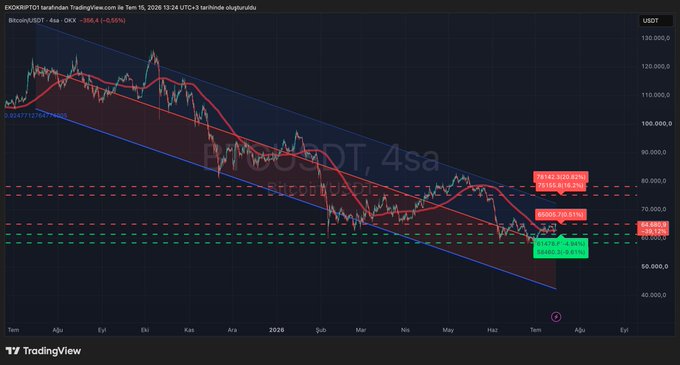This screenshot has width=680, height=365.
Task: Open the TradingView logo link
Action: [x=43, y=351]
